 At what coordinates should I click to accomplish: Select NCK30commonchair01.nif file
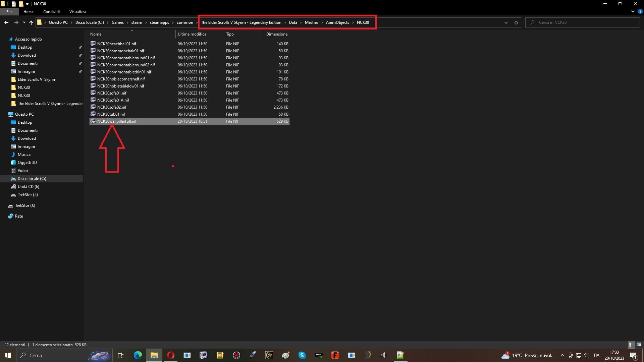(189, 51)
